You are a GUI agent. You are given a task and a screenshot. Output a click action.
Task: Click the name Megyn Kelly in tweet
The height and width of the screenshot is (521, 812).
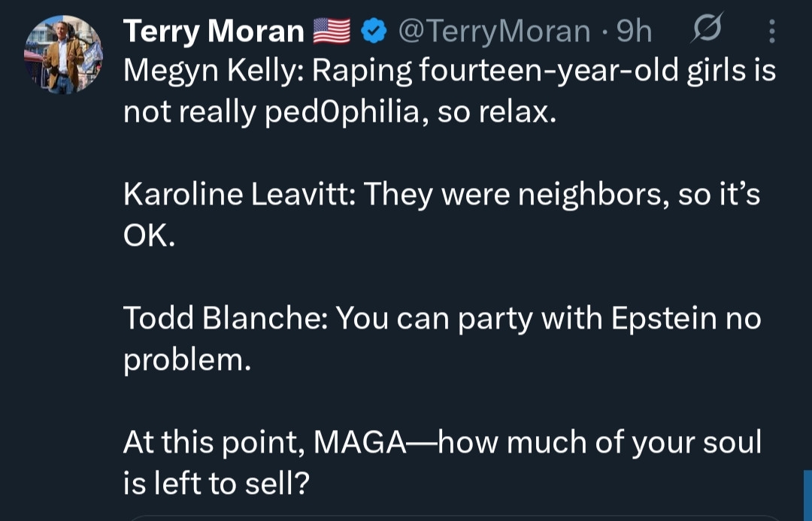212,72
